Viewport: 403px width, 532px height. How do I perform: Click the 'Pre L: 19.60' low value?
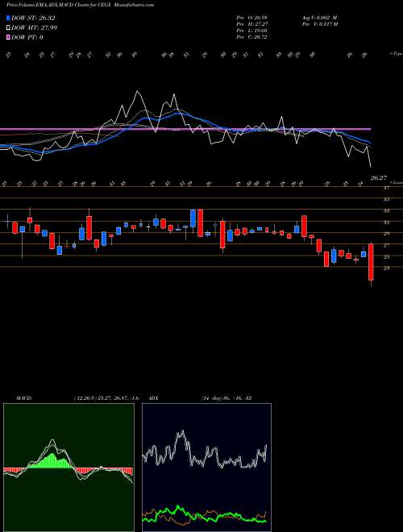tap(252, 31)
